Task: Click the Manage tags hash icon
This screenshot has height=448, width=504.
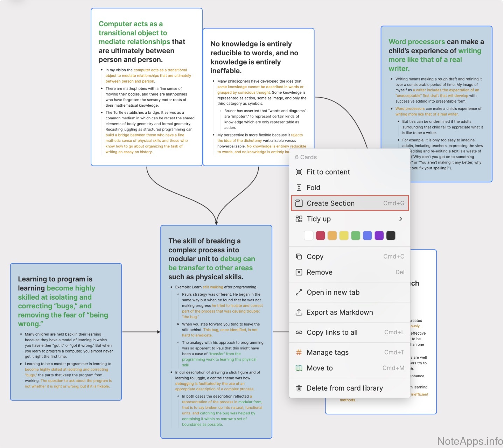Action: point(299,352)
